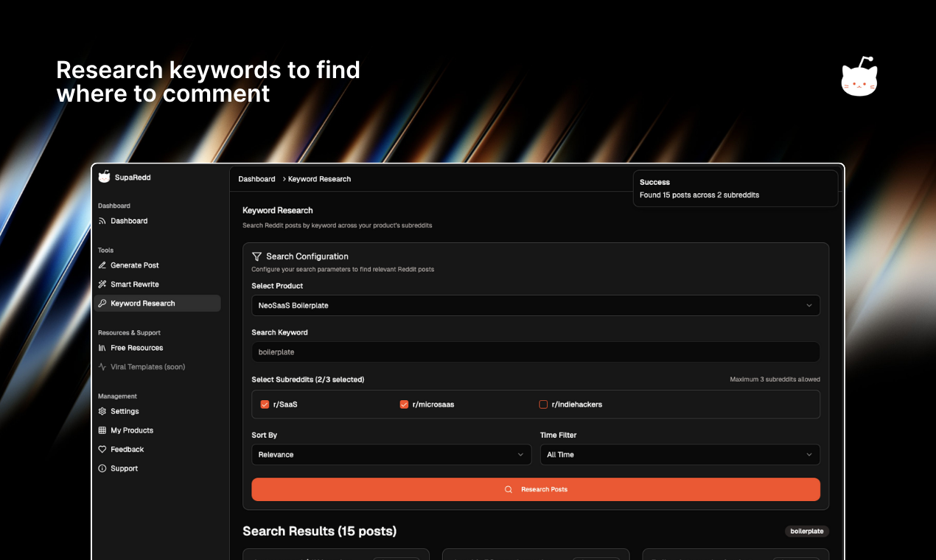Open the Select Product dropdown
Screen dimensions: 936x560
[x=535, y=305]
